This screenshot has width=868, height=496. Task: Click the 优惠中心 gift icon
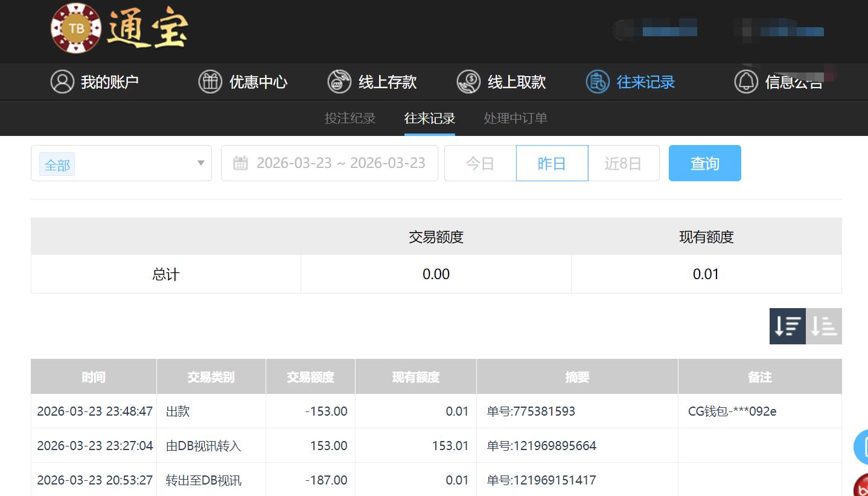click(x=210, y=82)
